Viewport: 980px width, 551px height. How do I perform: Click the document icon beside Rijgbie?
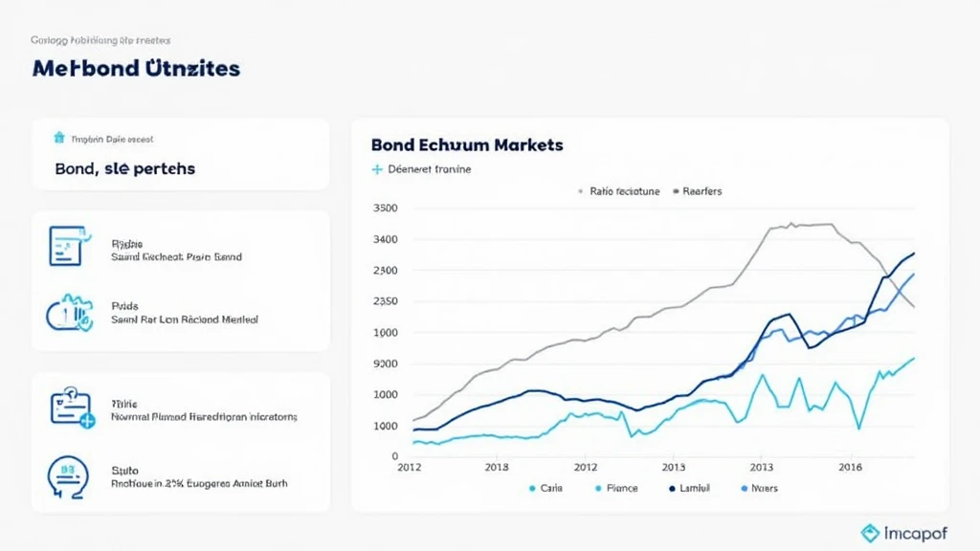(x=65, y=245)
